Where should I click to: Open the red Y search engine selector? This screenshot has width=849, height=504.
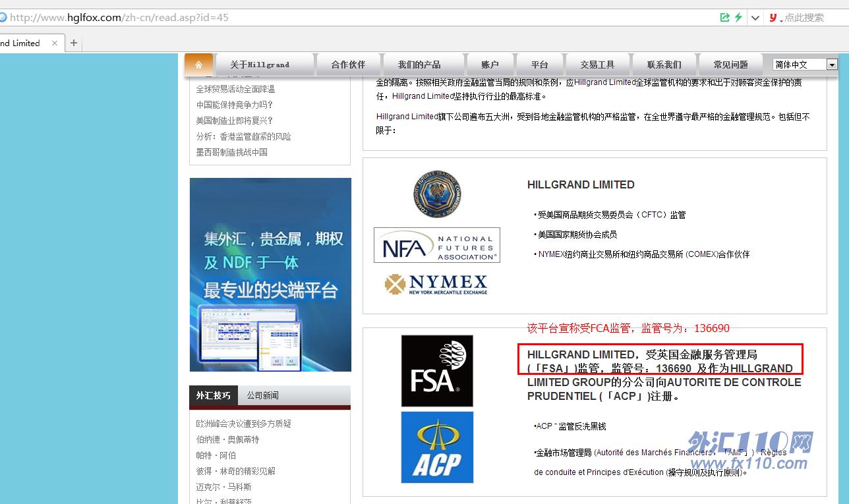tap(775, 18)
